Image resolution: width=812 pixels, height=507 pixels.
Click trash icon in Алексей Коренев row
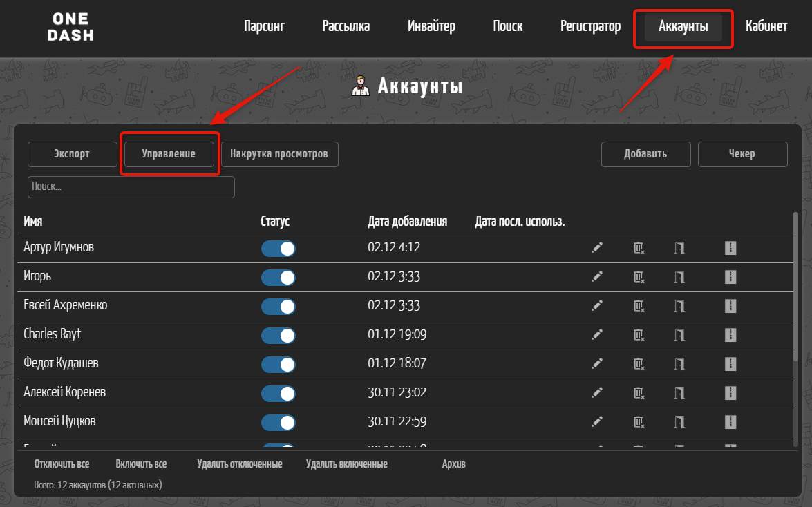tap(639, 393)
